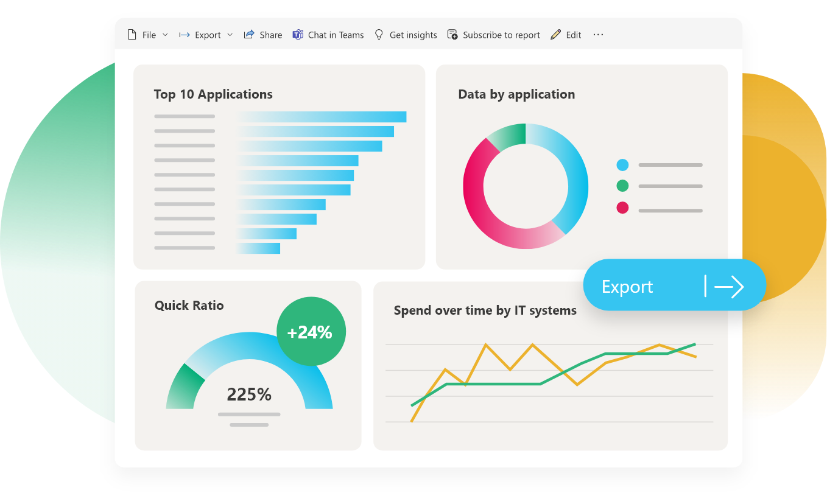
Task: Click the Subscribe to report icon
Action: pyautogui.click(x=452, y=35)
